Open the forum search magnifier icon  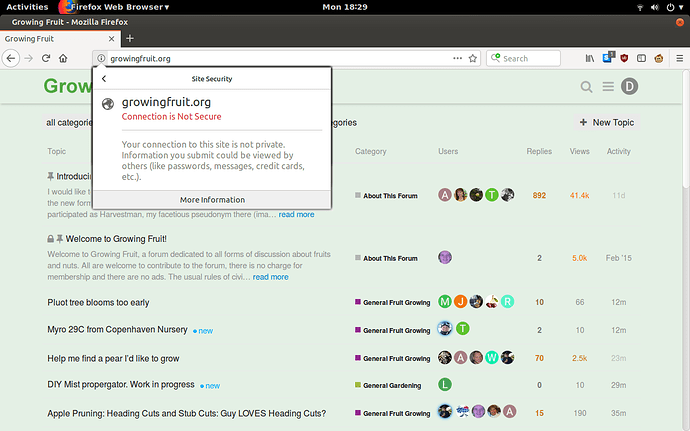click(x=586, y=87)
